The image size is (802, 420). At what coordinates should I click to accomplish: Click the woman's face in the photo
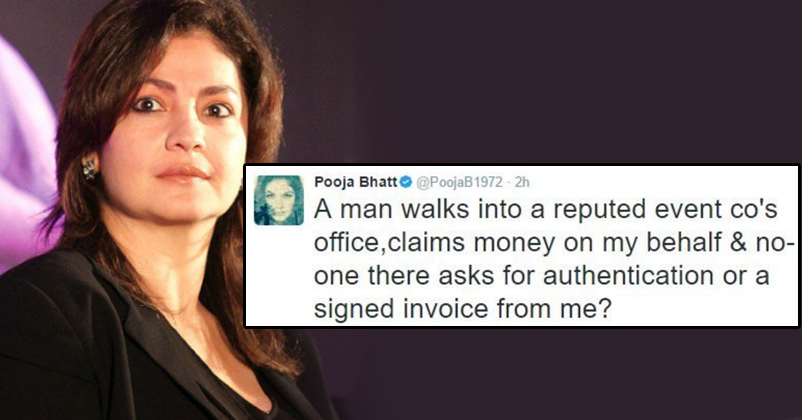pos(174,128)
